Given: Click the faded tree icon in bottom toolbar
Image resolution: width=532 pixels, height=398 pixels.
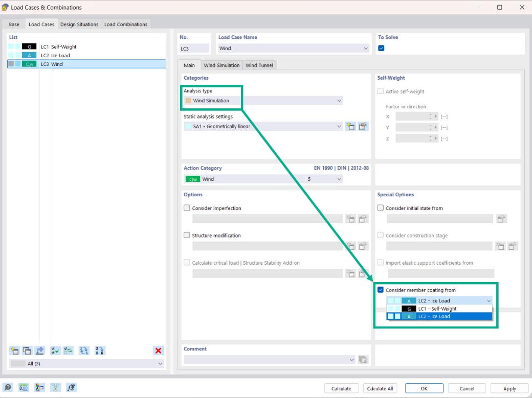Looking at the screenshot, I should [x=55, y=387].
